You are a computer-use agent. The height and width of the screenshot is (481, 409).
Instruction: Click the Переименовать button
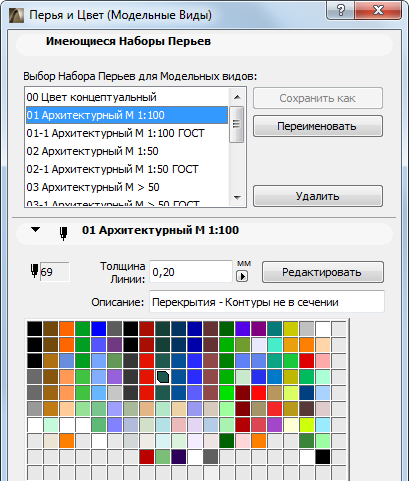318,126
